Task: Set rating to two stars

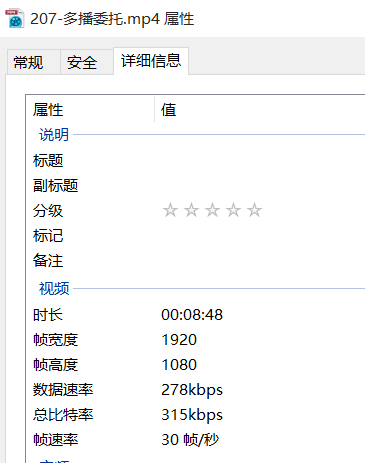Action: pyautogui.click(x=191, y=210)
